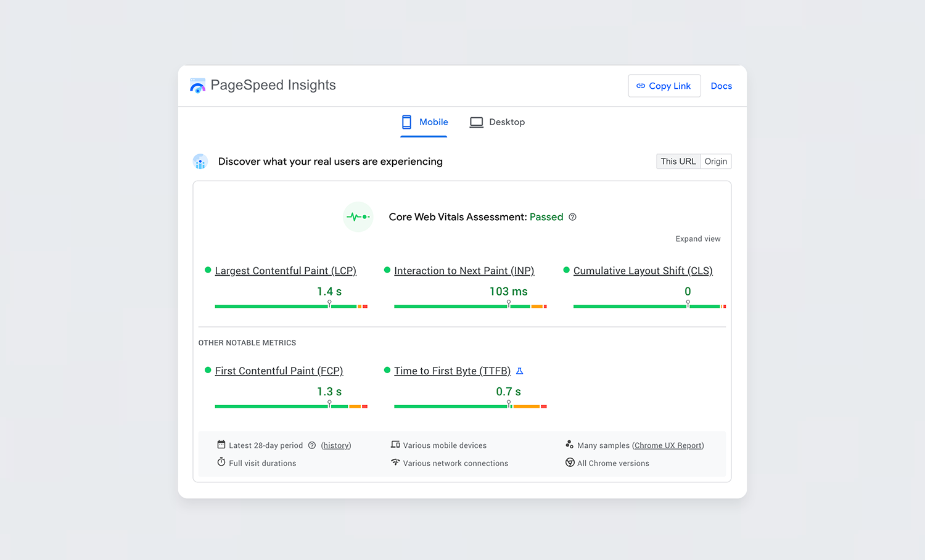Viewport: 925px width, 560px height.
Task: Click the INP distribution bar
Action: point(471,306)
